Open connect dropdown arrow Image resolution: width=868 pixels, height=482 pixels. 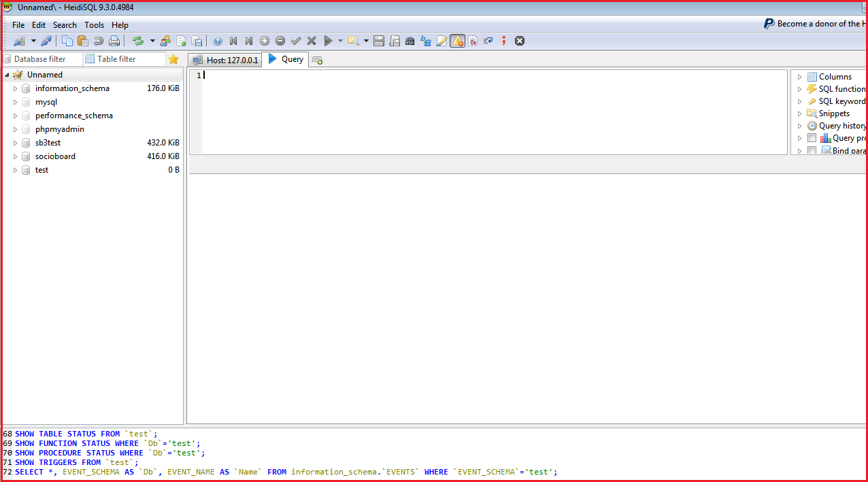tap(33, 41)
